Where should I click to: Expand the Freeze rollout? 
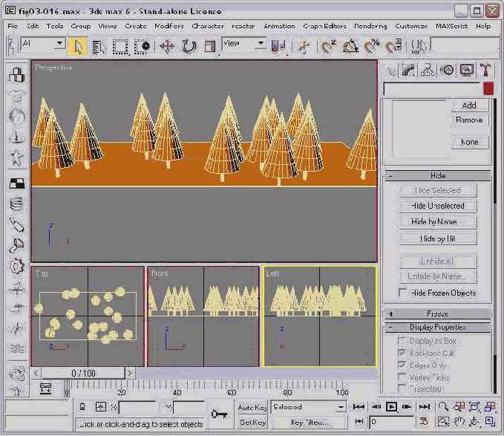point(437,314)
